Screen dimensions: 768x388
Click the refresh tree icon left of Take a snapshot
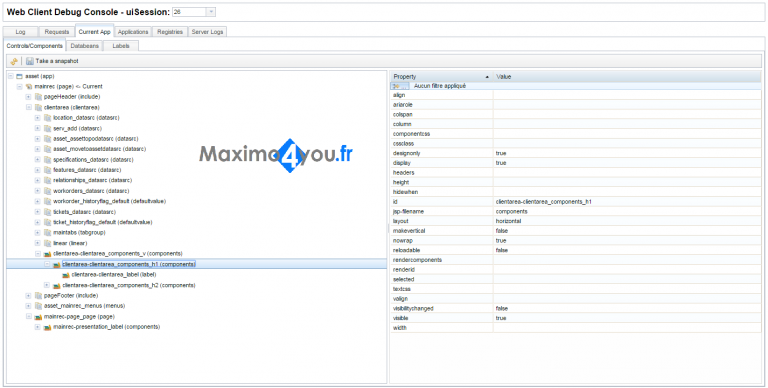[x=14, y=61]
